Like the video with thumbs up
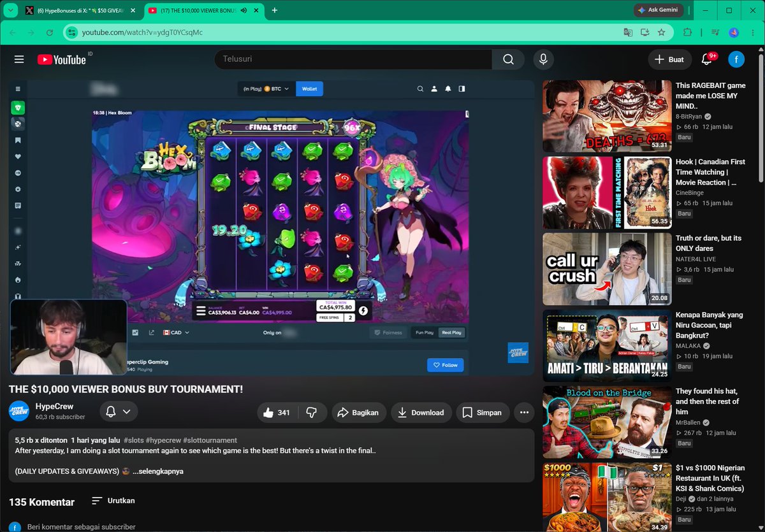765x532 pixels. click(x=277, y=413)
